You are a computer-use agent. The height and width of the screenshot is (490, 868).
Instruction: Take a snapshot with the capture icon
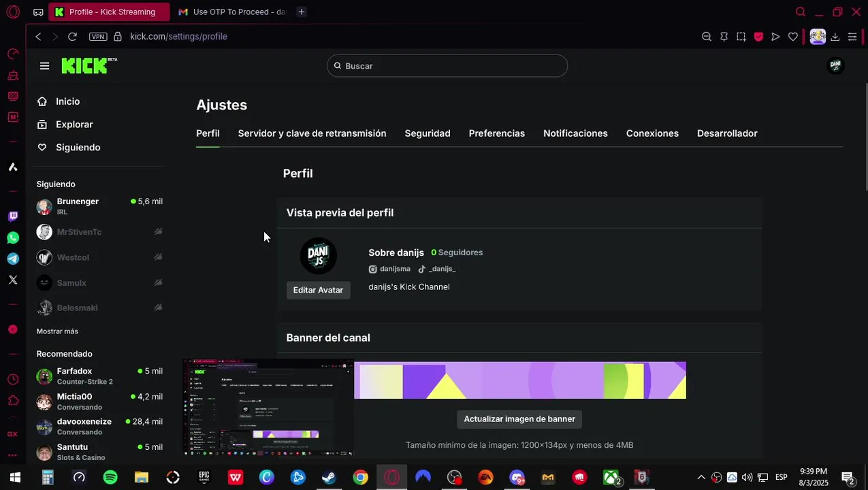click(741, 37)
